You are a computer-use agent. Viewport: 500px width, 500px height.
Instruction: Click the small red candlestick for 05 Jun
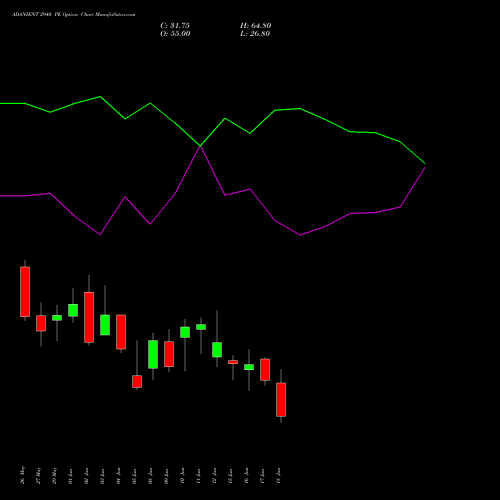click(x=137, y=382)
